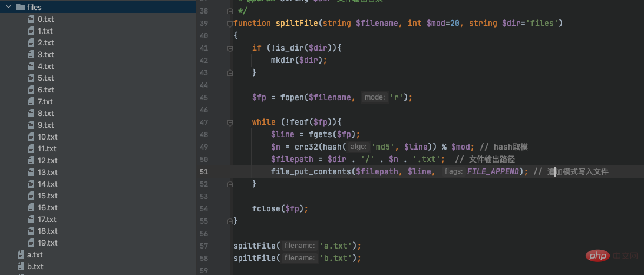Click line number 45 in the gutter
The image size is (644, 275).
pos(204,98)
